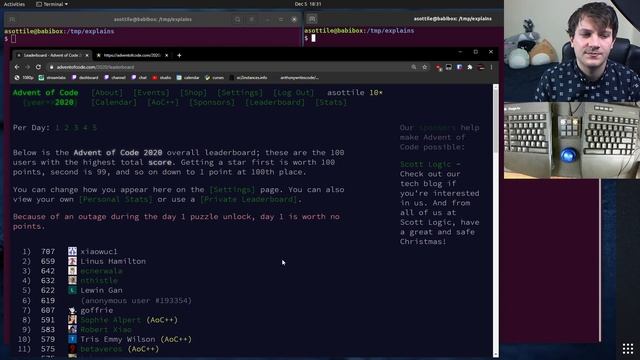Show Per Day leaderboard for day 5

coord(94,128)
